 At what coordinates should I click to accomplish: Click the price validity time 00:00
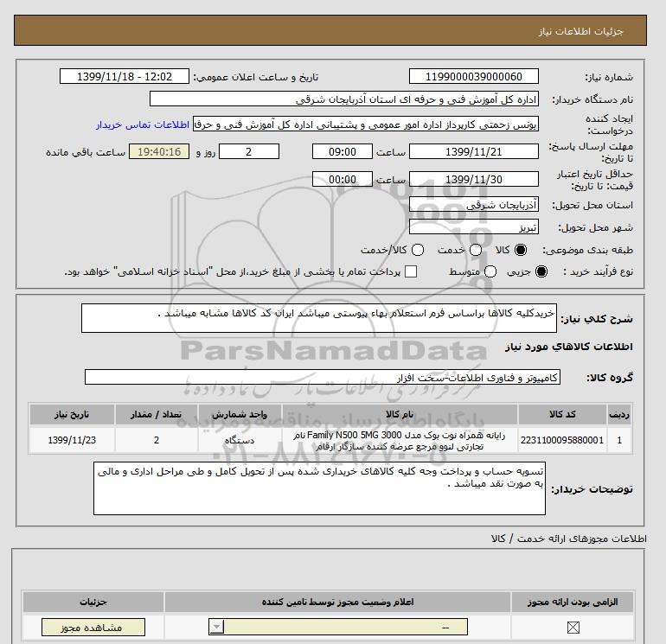click(343, 179)
